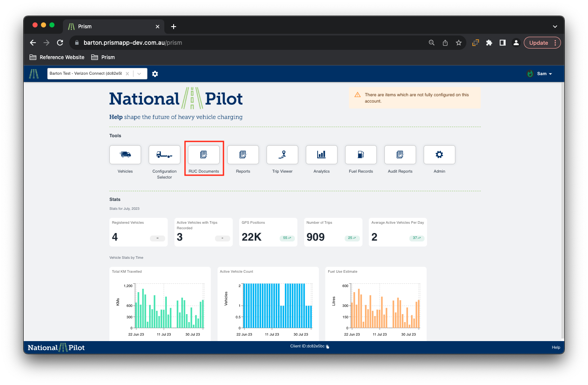The image size is (588, 385).
Task: Open Fuel Records tool
Action: pyautogui.click(x=361, y=155)
